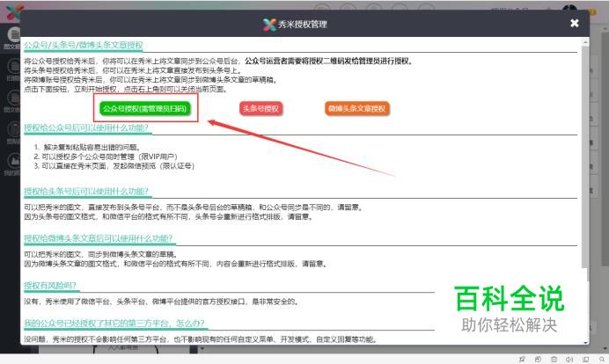
Task: Select the highlighted top sidebar icon
Action: [x=14, y=35]
